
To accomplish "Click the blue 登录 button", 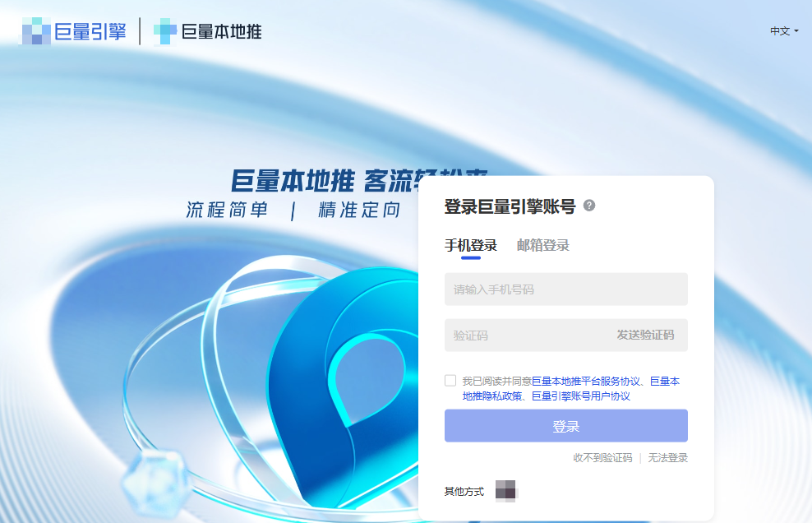I will click(x=566, y=426).
